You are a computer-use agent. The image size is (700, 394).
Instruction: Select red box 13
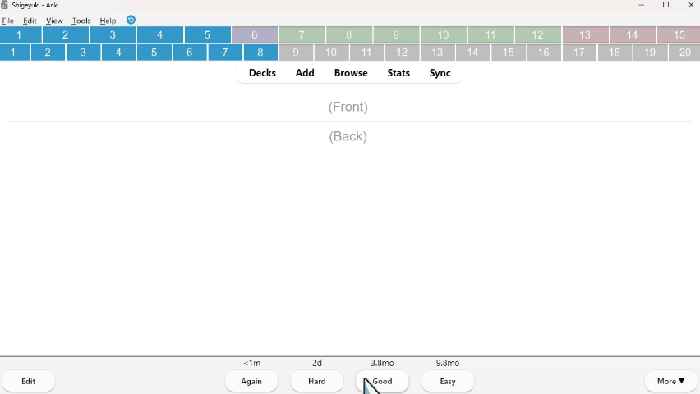point(585,35)
